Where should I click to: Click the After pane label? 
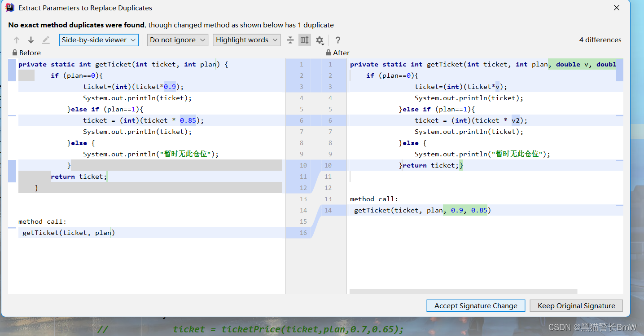tap(341, 53)
